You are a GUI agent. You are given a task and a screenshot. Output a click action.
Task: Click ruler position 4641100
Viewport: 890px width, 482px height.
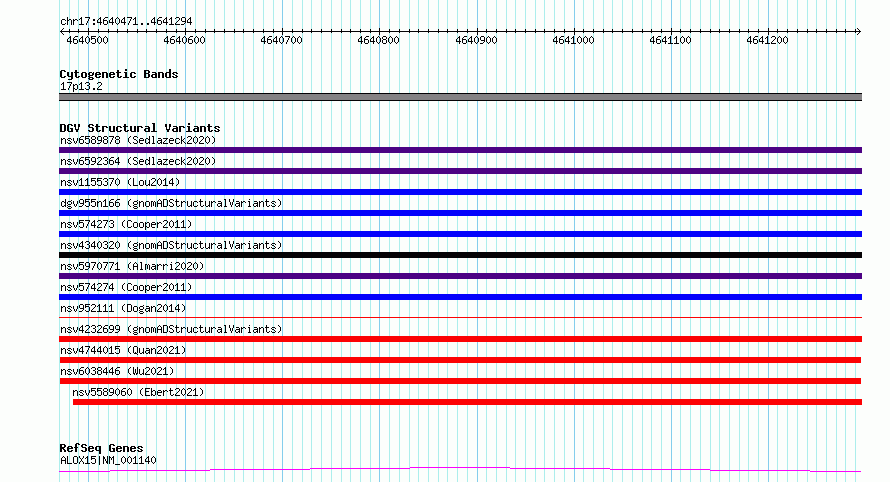pyautogui.click(x=670, y=40)
